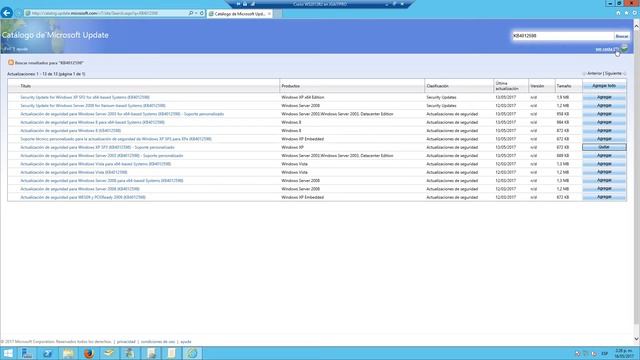This screenshot has width=640, height=360.
Task: Close the Catálogo de Microsoft Update tab
Action: (x=269, y=13)
